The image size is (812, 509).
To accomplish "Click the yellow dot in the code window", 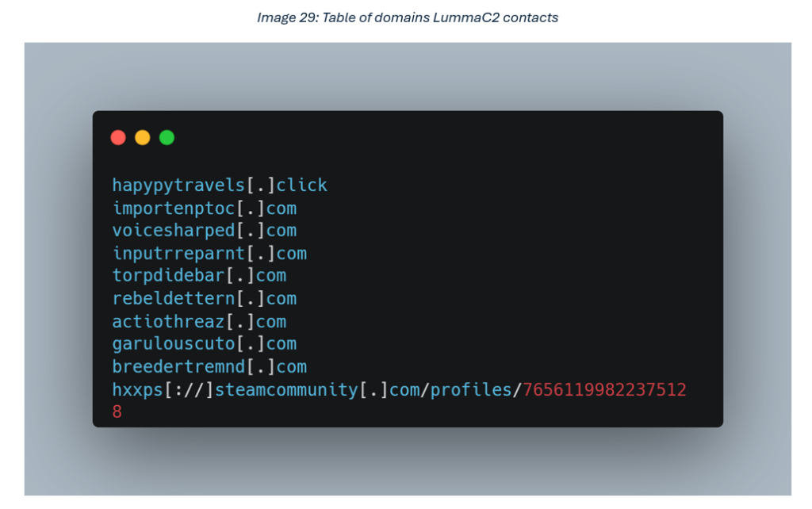I will click(x=143, y=137).
